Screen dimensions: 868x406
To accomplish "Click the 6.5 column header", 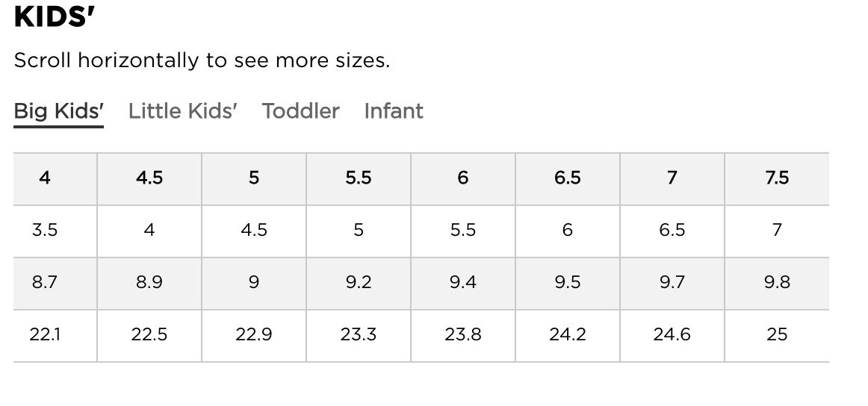I will [x=568, y=178].
